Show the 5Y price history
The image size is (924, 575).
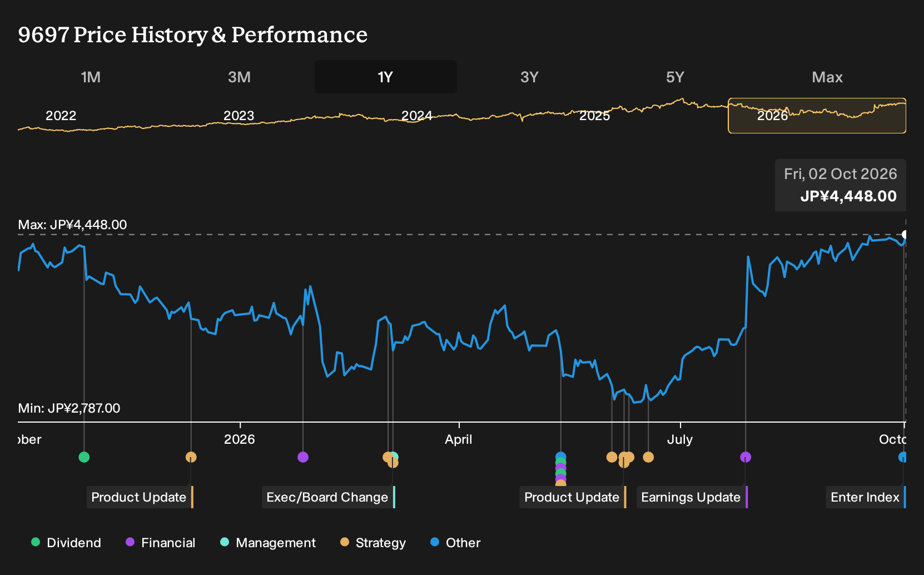pyautogui.click(x=675, y=77)
